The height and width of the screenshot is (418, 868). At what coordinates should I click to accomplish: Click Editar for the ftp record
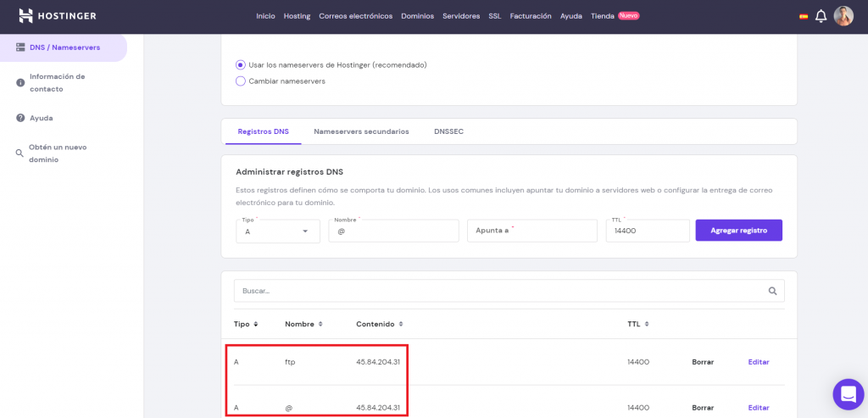758,362
